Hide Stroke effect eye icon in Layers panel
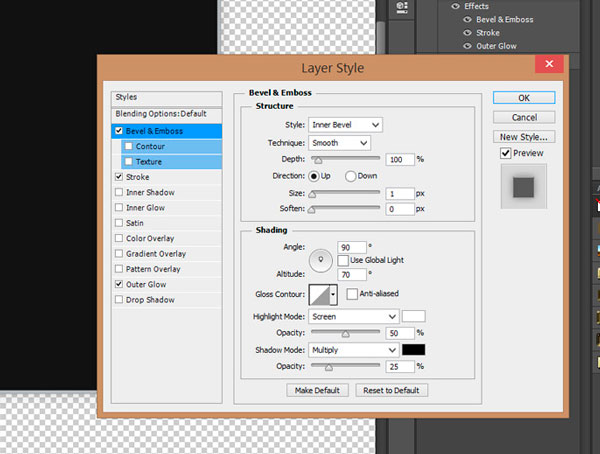The height and width of the screenshot is (454, 600). click(467, 33)
